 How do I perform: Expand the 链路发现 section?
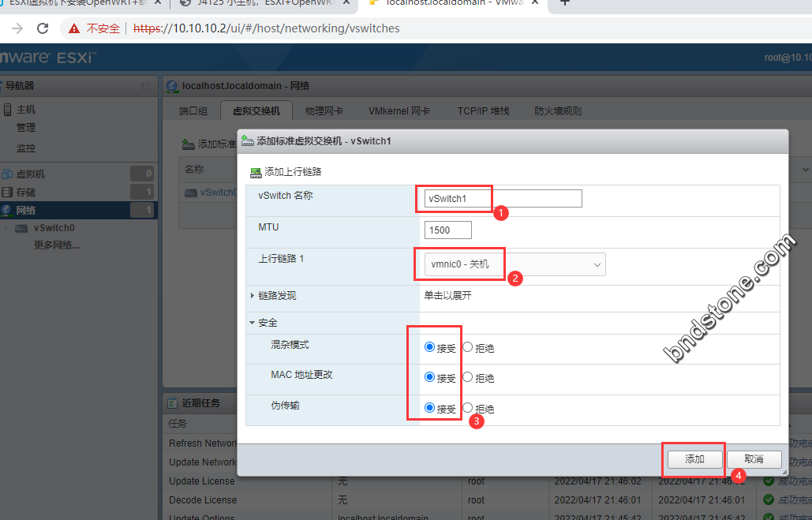coord(253,296)
